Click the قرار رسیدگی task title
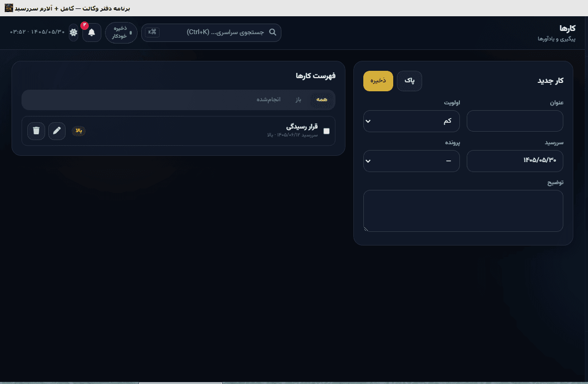 pyautogui.click(x=302, y=126)
